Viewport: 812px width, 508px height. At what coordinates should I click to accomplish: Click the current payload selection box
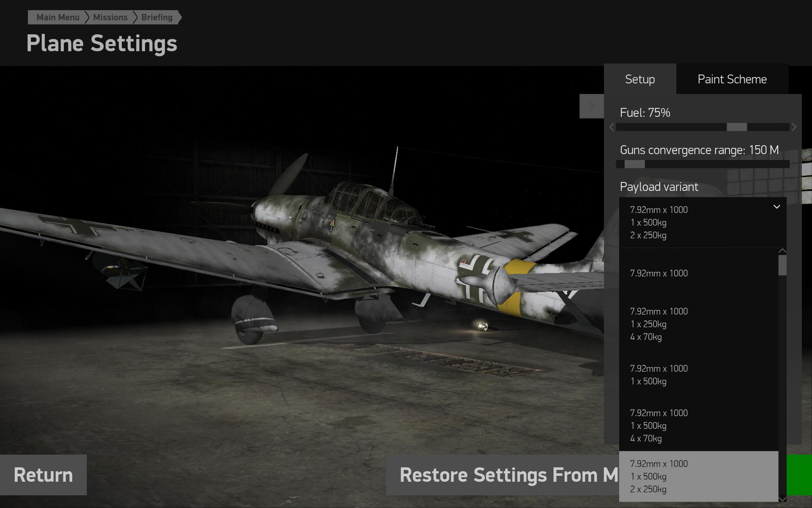(702, 222)
